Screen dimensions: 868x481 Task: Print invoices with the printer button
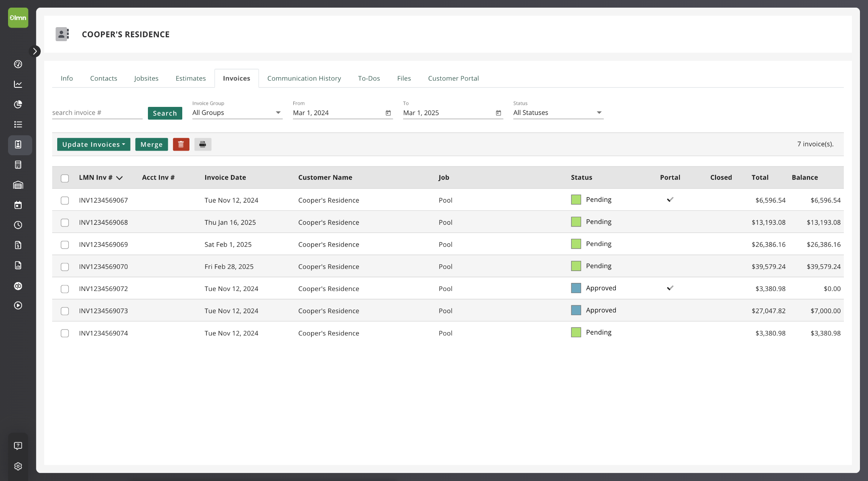pos(203,144)
